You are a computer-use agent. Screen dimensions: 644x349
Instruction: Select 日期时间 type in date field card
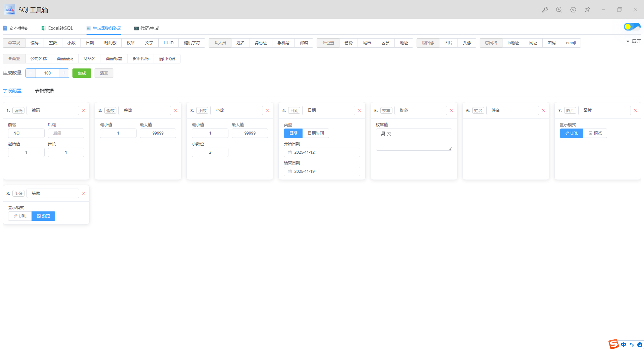pyautogui.click(x=316, y=133)
